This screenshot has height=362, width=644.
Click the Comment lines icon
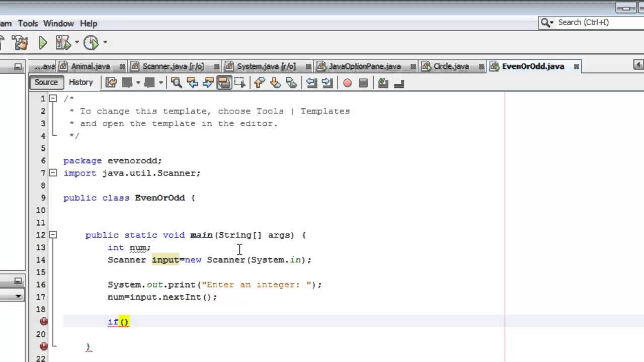coord(383,83)
